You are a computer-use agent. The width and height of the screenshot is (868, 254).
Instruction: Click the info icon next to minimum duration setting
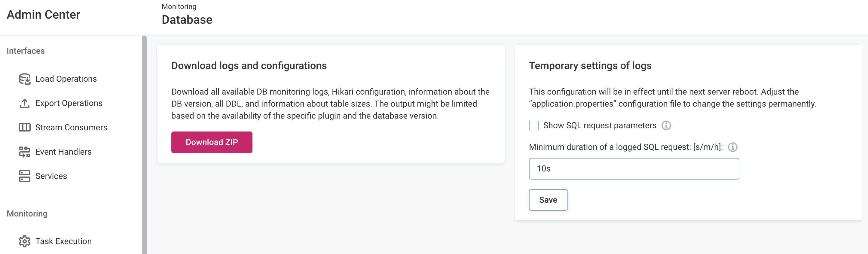click(x=734, y=147)
